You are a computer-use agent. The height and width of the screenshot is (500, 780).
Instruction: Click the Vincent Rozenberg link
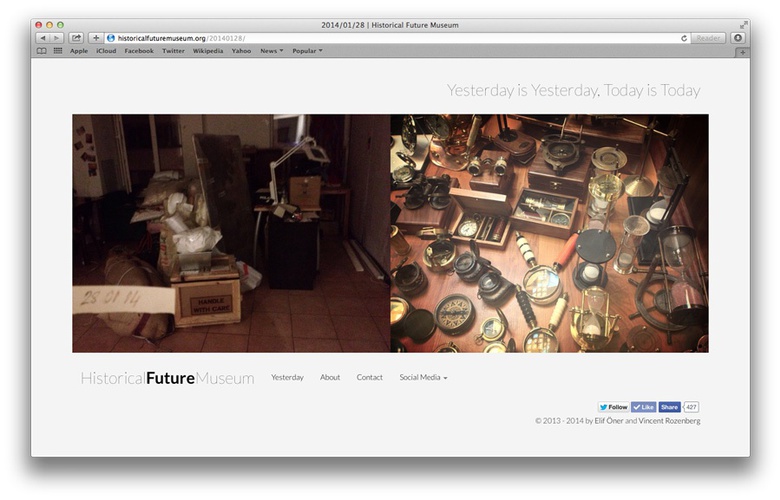click(669, 421)
